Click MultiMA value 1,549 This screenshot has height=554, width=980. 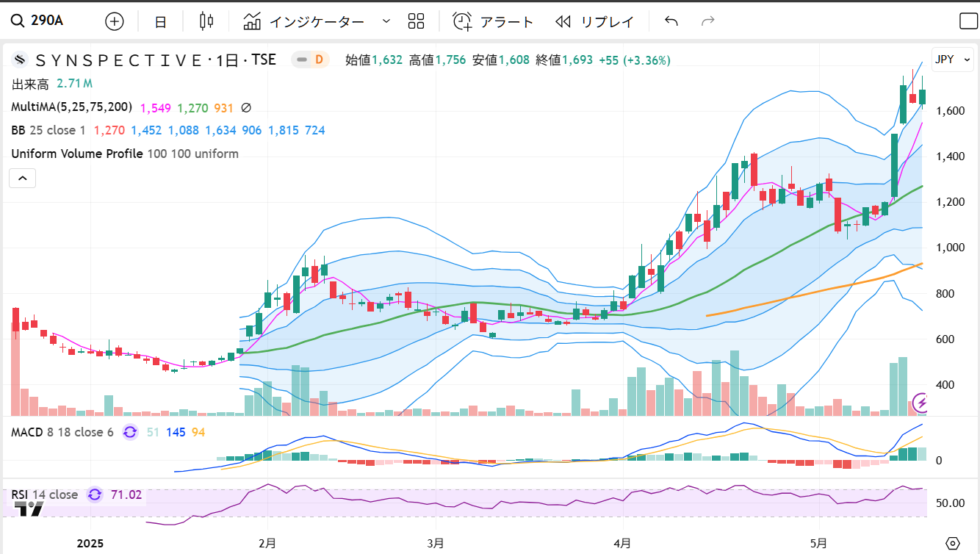pyautogui.click(x=155, y=108)
